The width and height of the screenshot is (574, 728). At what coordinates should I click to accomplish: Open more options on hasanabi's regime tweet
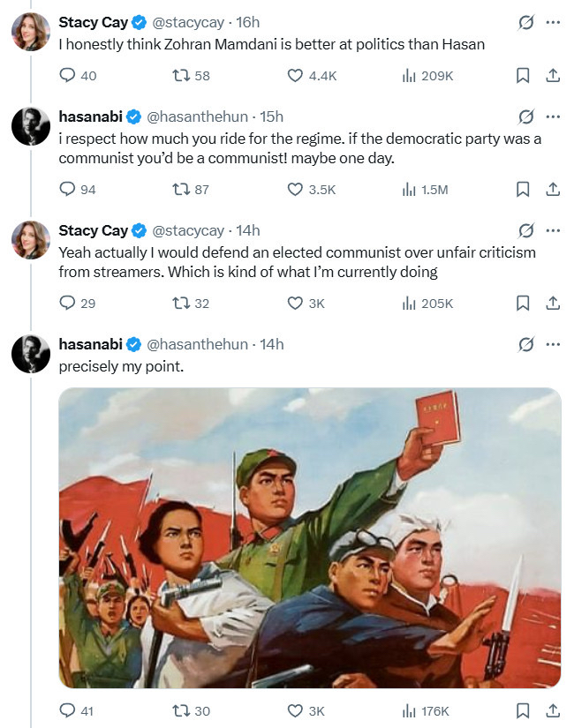click(554, 116)
